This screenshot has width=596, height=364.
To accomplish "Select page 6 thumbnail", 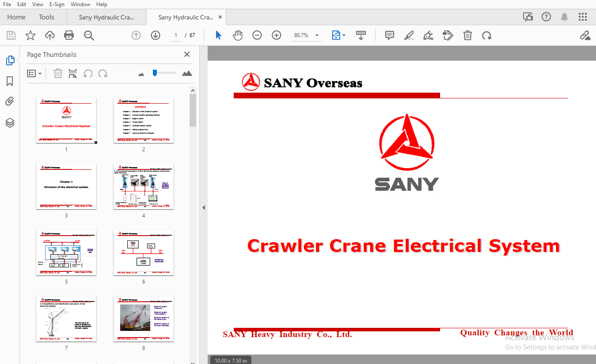I will click(144, 253).
